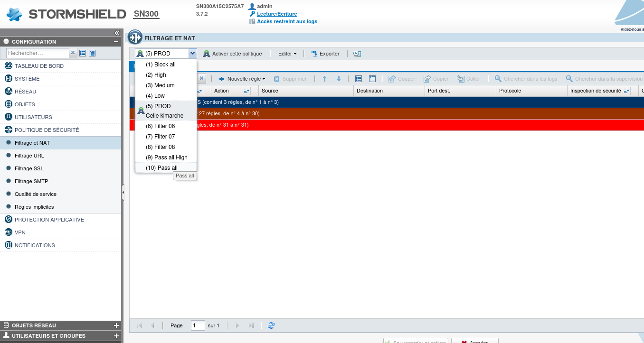Toggle the policy dropdown arrow
Viewport: 644px width, 343px height.
click(192, 54)
